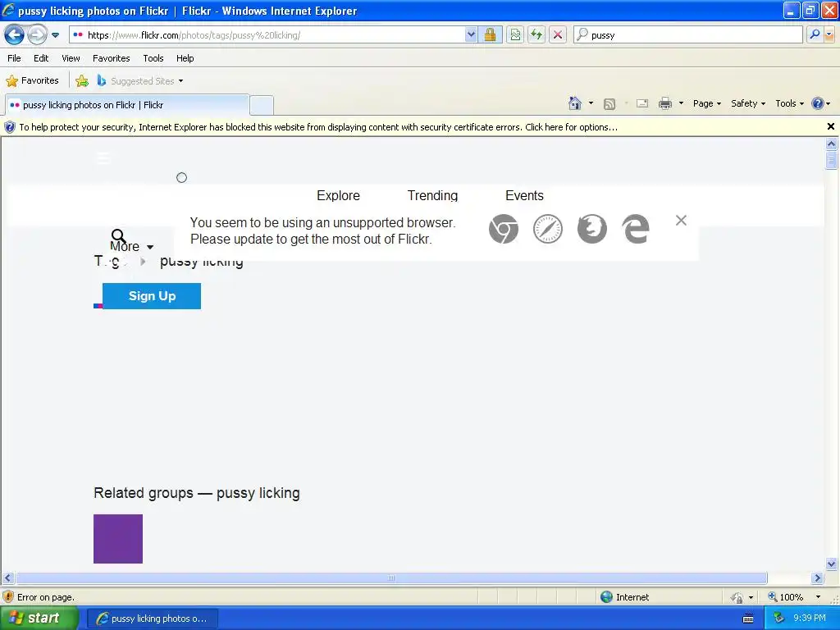
Task: Click the Protected Mode status icon
Action: (x=737, y=597)
